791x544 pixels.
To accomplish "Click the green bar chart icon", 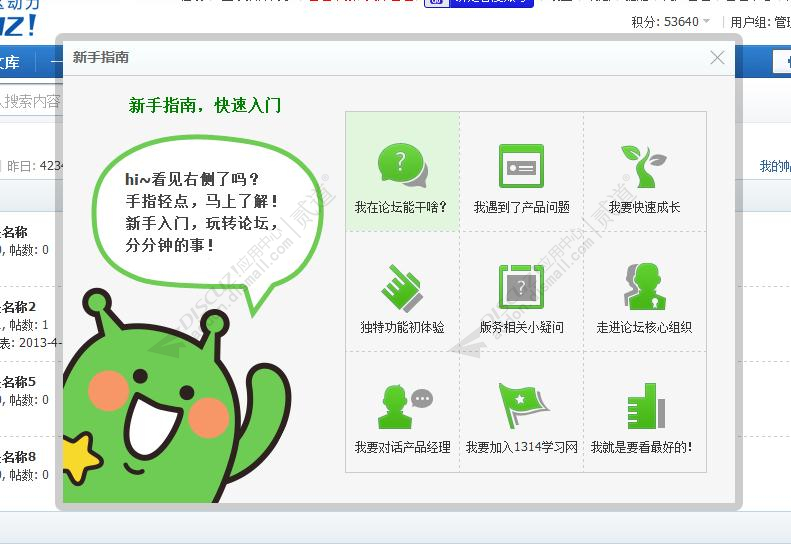I will (x=646, y=406).
